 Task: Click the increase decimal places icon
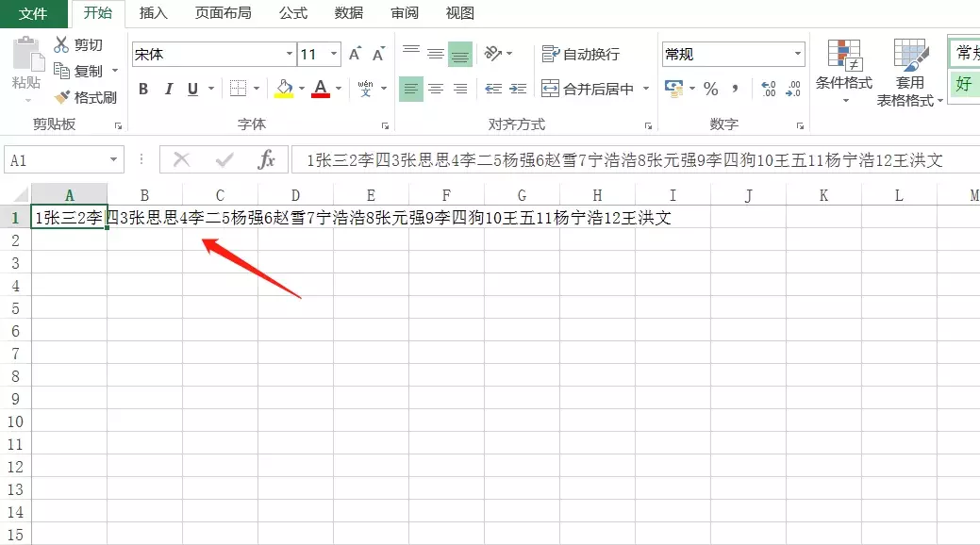(768, 89)
